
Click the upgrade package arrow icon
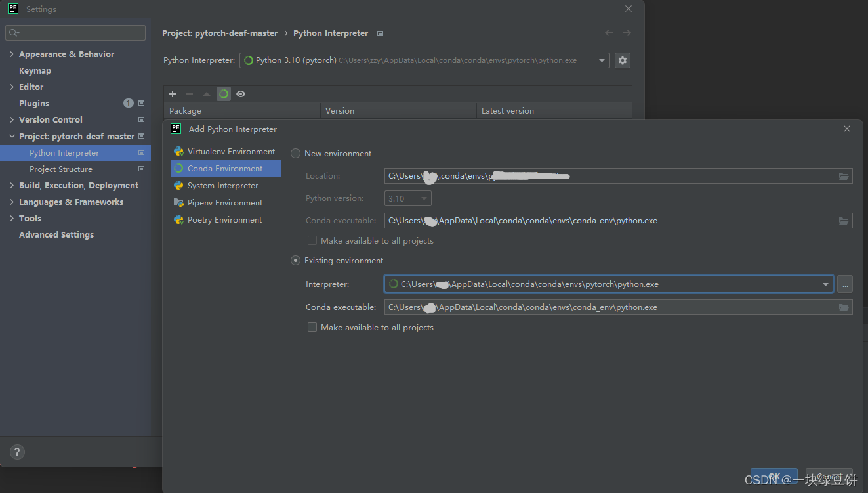point(207,94)
